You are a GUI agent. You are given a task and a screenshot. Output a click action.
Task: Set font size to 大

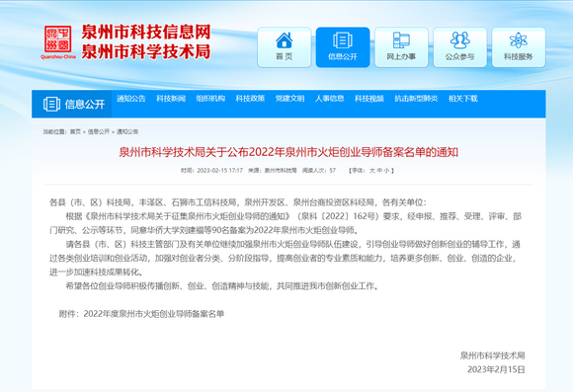[x=372, y=170]
